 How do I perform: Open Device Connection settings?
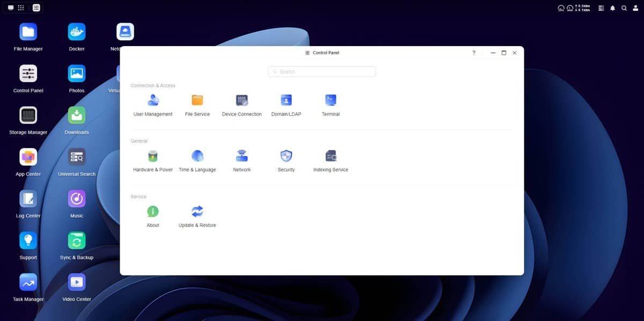pyautogui.click(x=242, y=101)
